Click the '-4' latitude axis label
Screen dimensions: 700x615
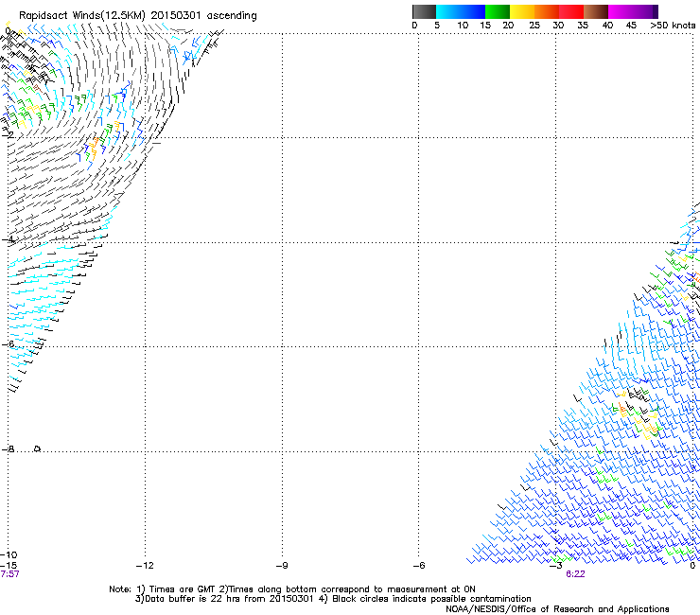(x=8, y=239)
